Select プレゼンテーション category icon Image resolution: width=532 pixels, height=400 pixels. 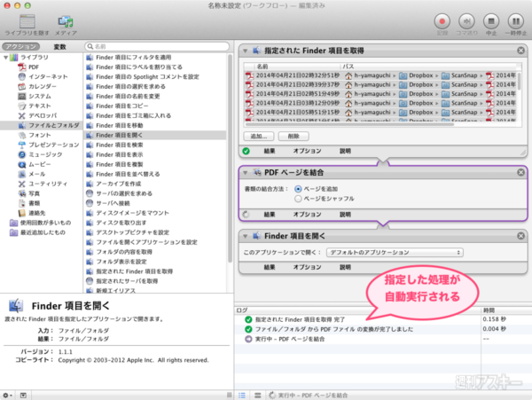coord(21,145)
